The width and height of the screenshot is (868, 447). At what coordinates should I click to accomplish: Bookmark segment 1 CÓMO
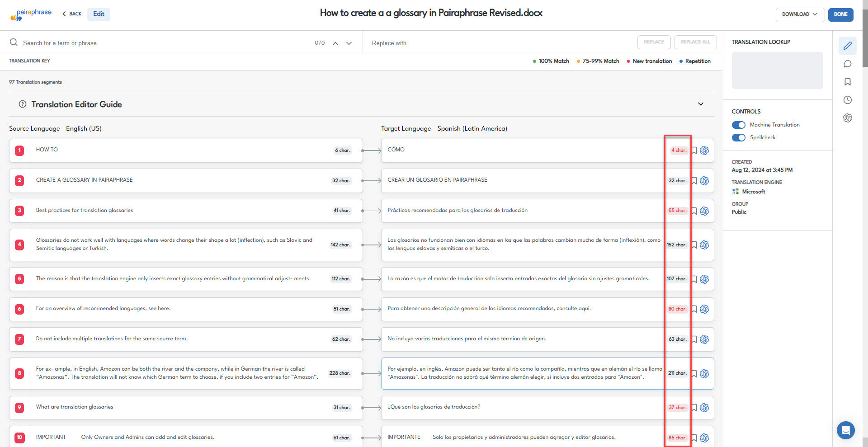(x=694, y=151)
